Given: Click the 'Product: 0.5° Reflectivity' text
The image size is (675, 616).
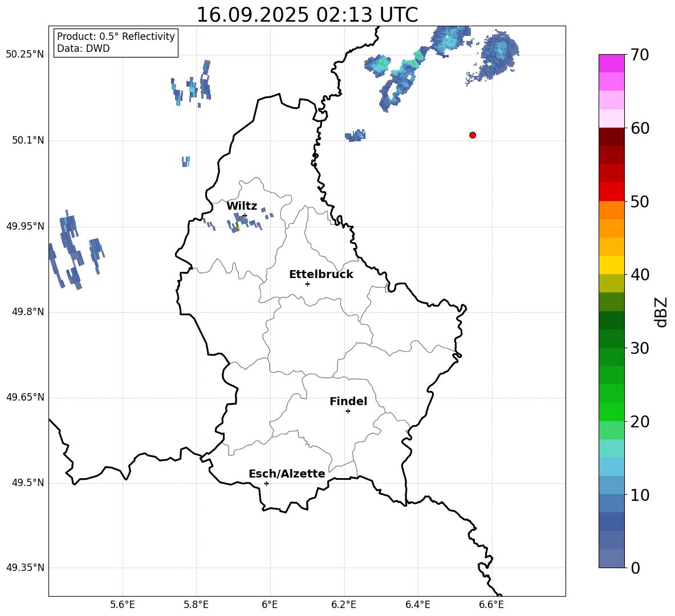Looking at the screenshot, I should [116, 36].
